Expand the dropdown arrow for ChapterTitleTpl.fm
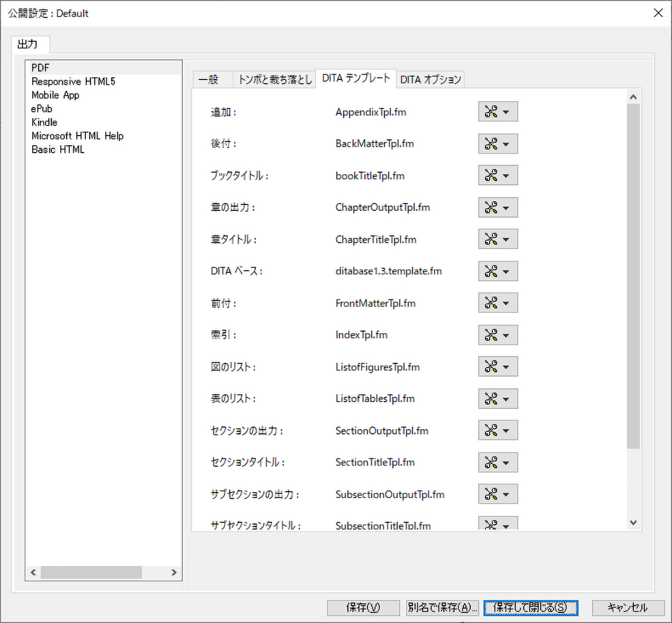 (506, 240)
